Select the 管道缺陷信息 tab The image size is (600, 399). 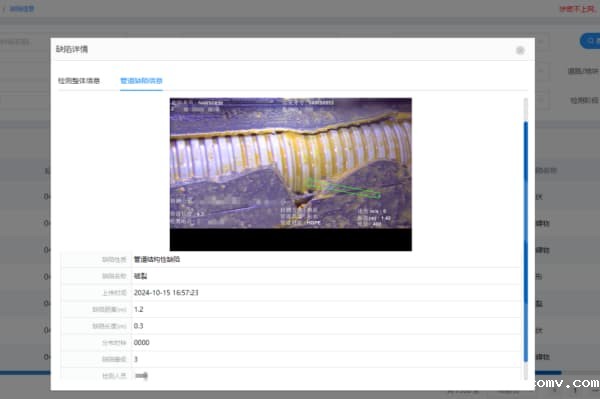[x=141, y=81]
